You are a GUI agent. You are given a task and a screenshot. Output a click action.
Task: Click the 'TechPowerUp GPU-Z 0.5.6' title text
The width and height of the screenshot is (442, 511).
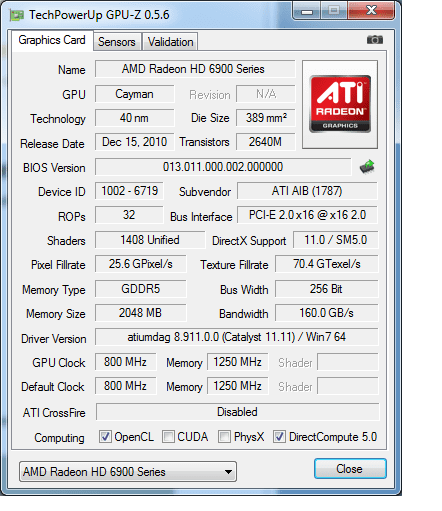(99, 15)
